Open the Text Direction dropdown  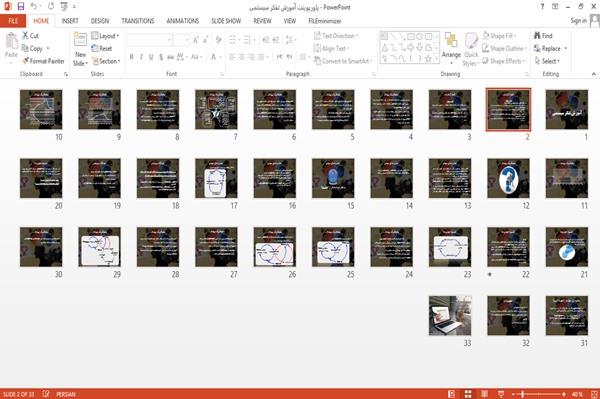click(x=336, y=36)
